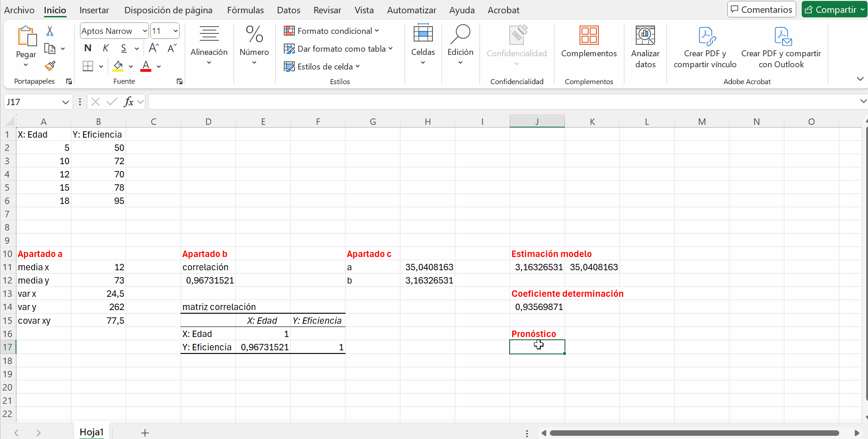Expand Formato condicional menu
Screen dimensions: 868x439
tap(331, 31)
